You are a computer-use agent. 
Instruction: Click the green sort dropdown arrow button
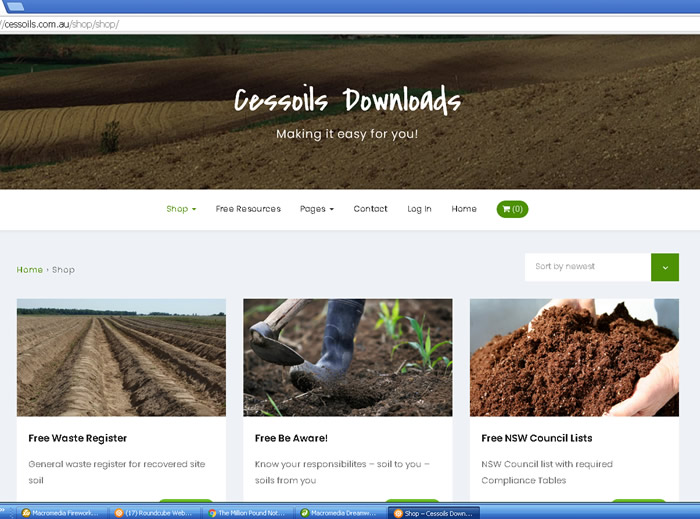(665, 267)
